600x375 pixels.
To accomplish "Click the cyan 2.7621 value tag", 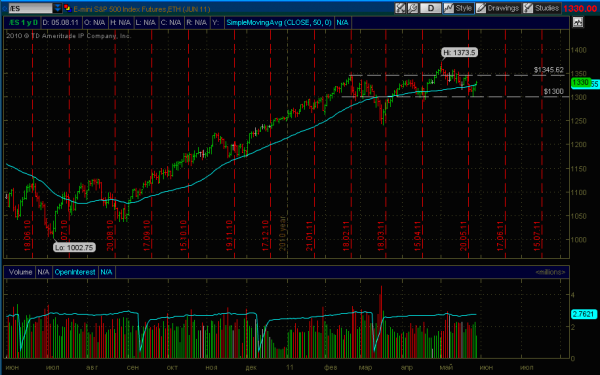I will (584, 314).
